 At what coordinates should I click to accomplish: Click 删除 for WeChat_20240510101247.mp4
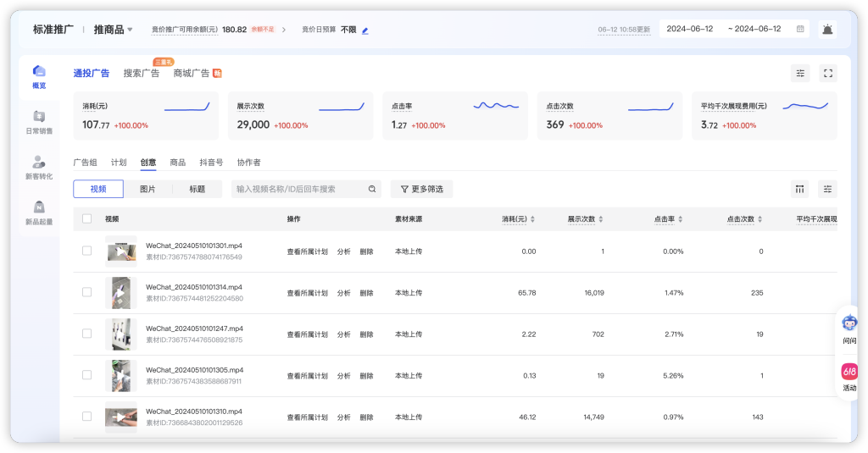(x=366, y=334)
